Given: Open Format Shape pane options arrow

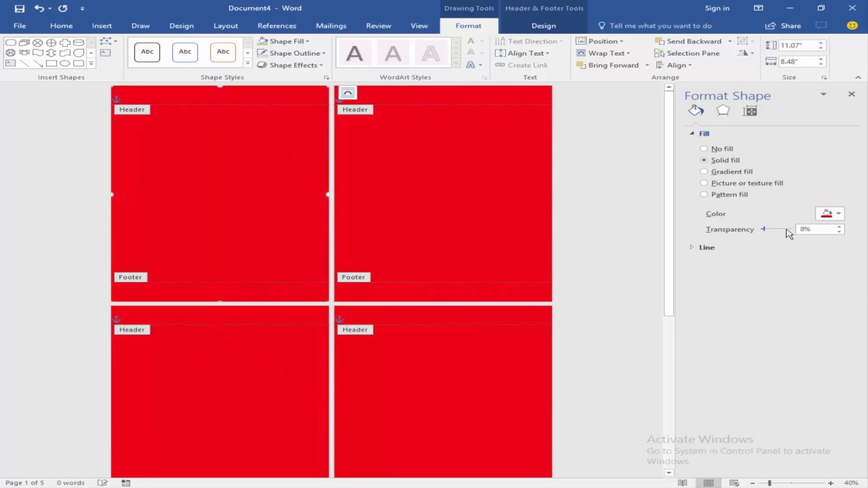Looking at the screenshot, I should [x=823, y=94].
